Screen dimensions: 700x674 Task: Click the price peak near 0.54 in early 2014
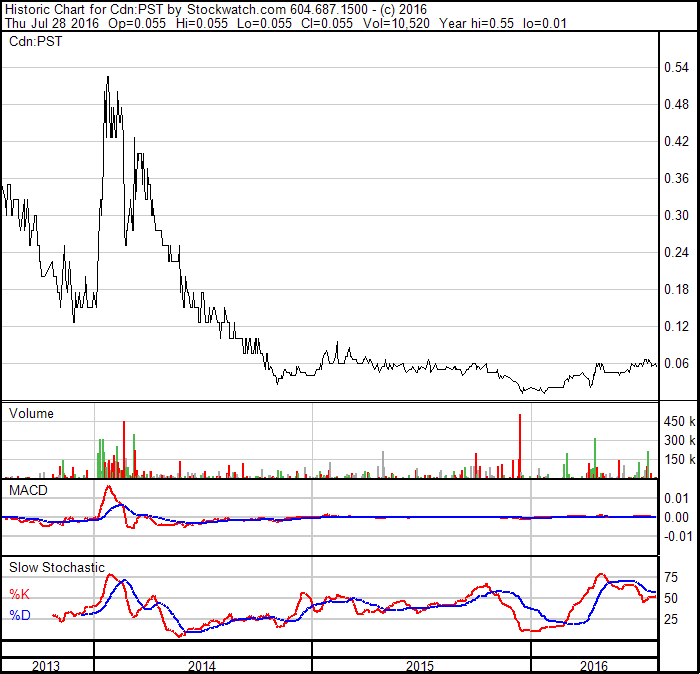click(x=108, y=78)
